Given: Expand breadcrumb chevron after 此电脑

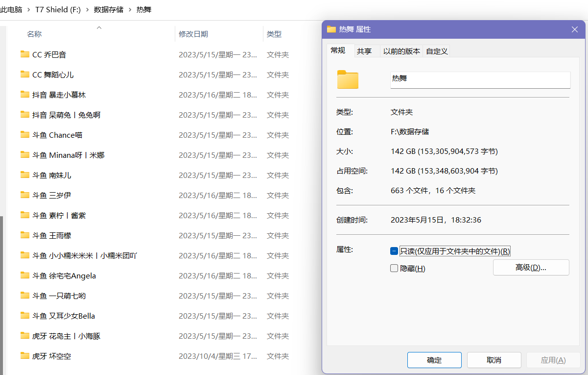Looking at the screenshot, I should [28, 10].
